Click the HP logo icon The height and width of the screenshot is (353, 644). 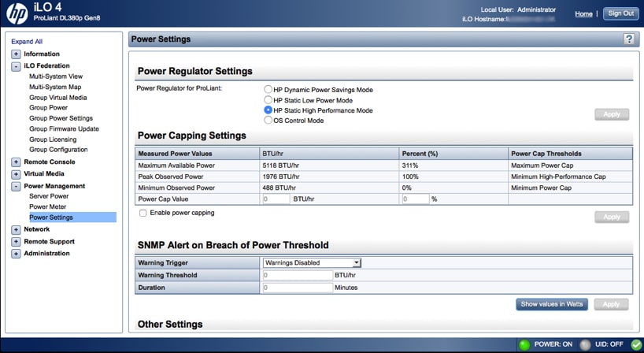17,13
